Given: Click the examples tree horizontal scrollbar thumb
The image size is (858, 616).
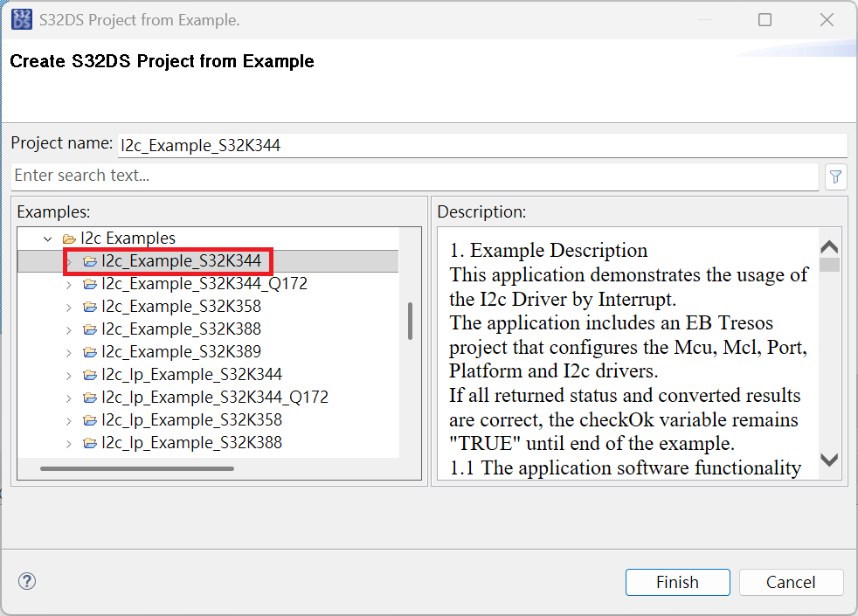Looking at the screenshot, I should point(137,469).
